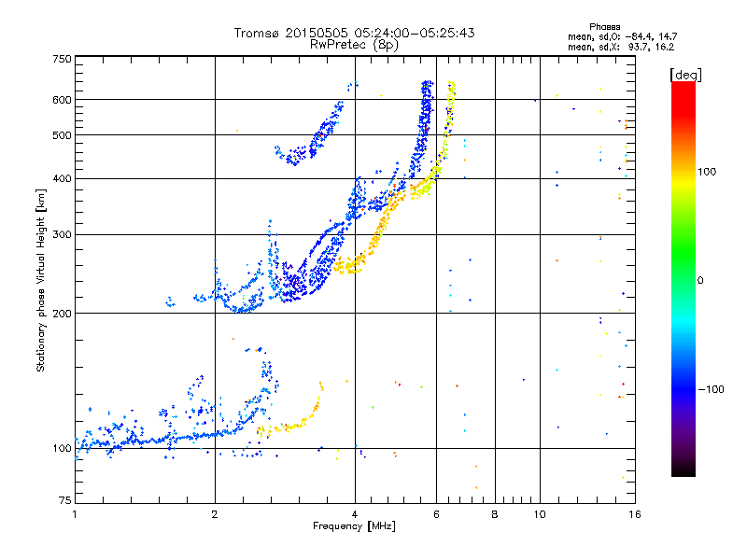The image size is (747, 560).
Task: Click the 'RwPretec (8p)' subtitle
Action: [354, 45]
